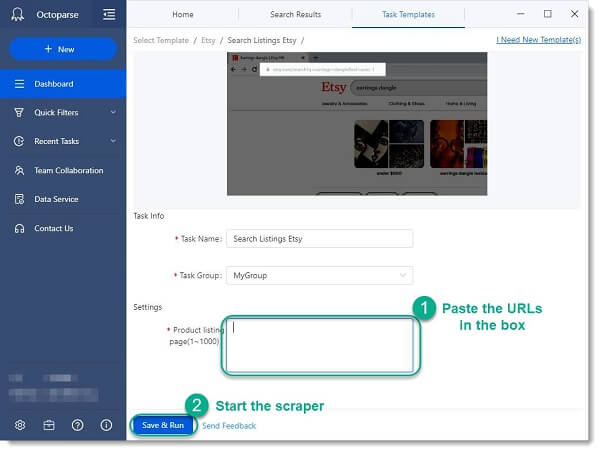Click the Data Service document icon

19,199
